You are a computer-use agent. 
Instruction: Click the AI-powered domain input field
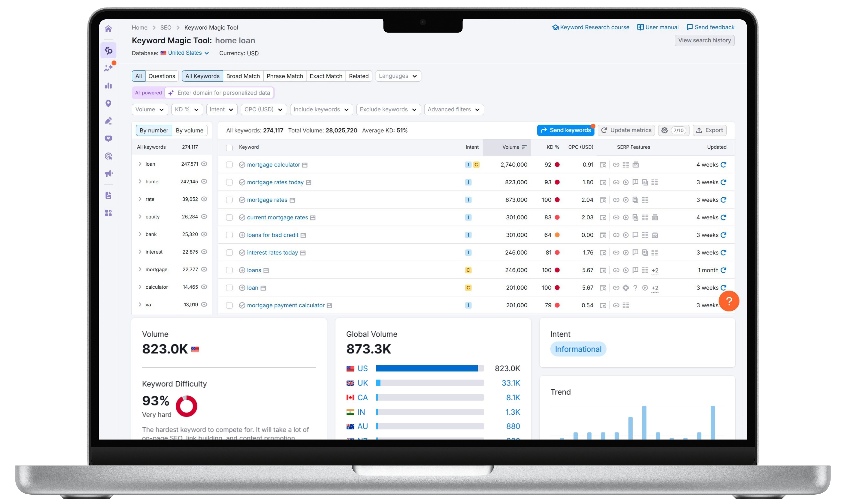[x=223, y=93]
